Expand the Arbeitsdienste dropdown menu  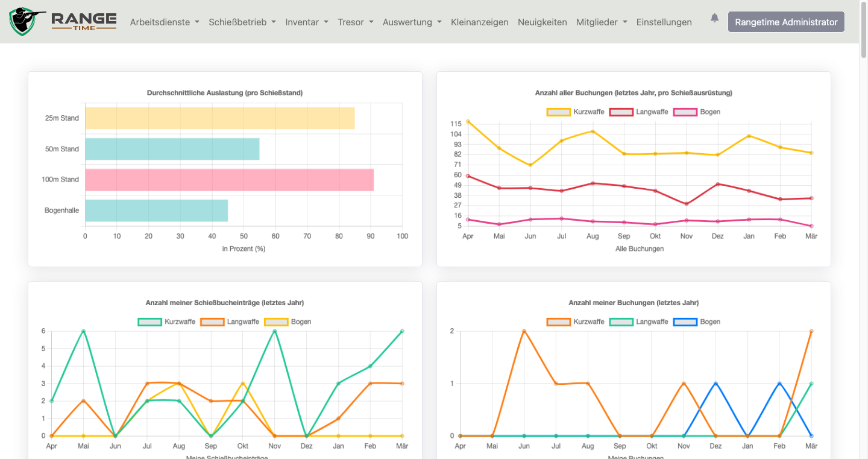(165, 22)
